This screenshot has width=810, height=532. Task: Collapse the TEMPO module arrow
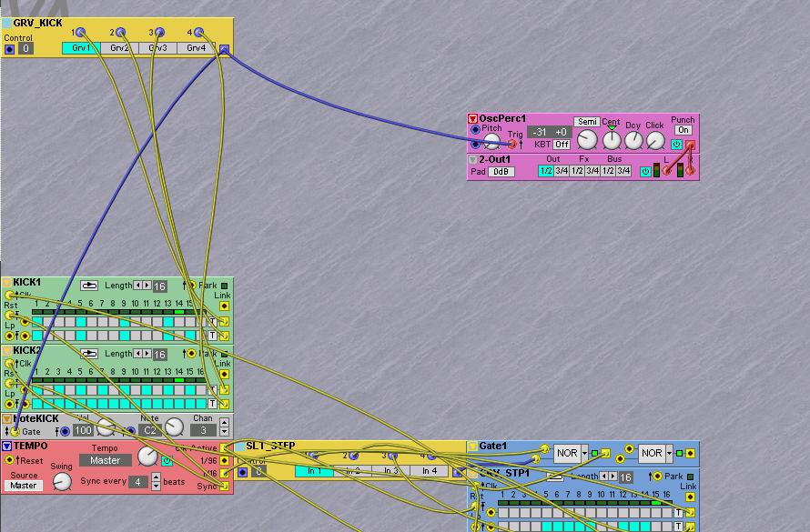[x=6, y=447]
